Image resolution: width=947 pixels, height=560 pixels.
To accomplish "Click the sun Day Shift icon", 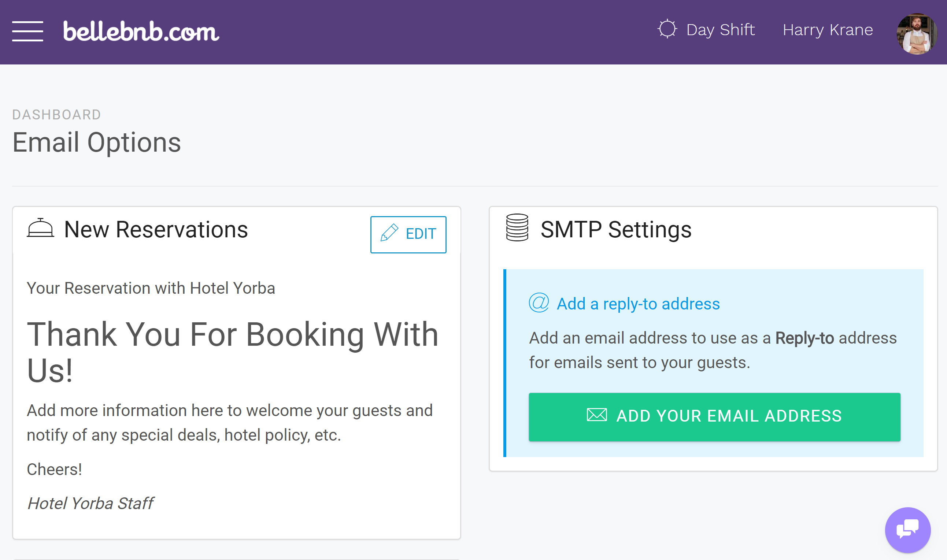I will (x=667, y=29).
